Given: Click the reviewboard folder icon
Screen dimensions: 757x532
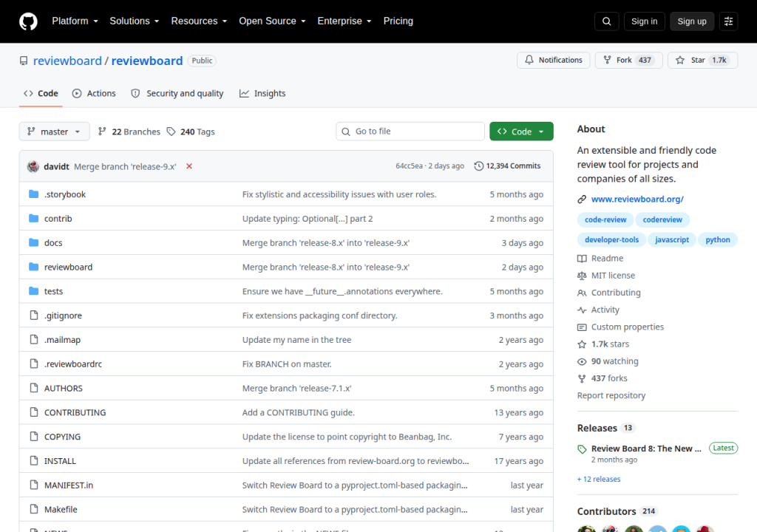Looking at the screenshot, I should [x=33, y=267].
